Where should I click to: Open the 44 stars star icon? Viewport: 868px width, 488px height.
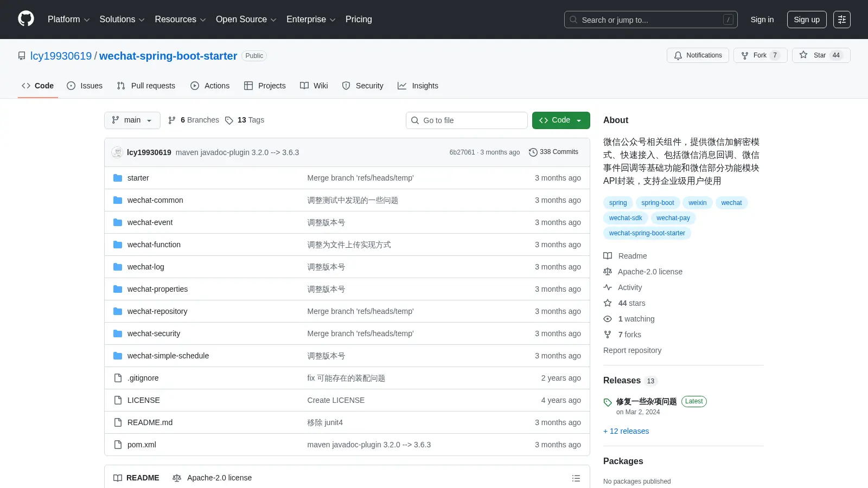[x=608, y=303]
